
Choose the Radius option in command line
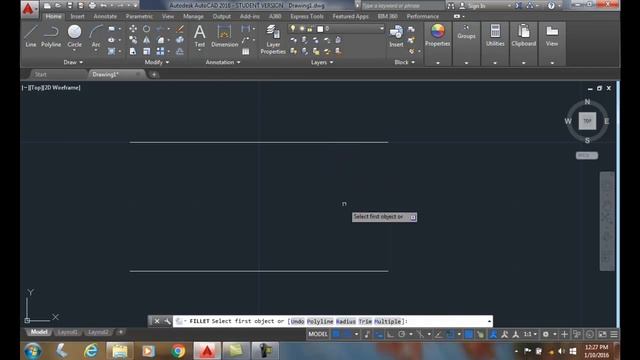(x=346, y=322)
